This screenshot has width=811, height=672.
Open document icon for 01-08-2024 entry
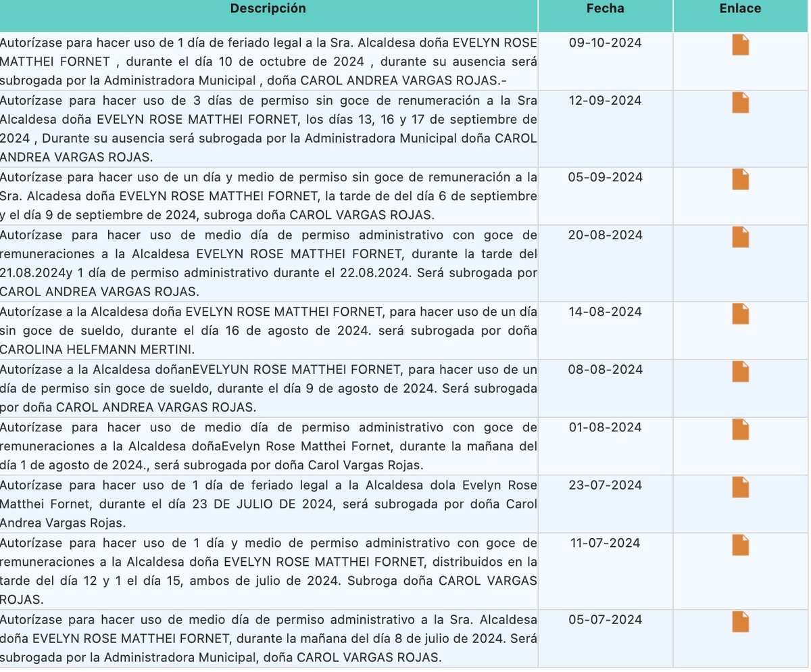click(741, 429)
